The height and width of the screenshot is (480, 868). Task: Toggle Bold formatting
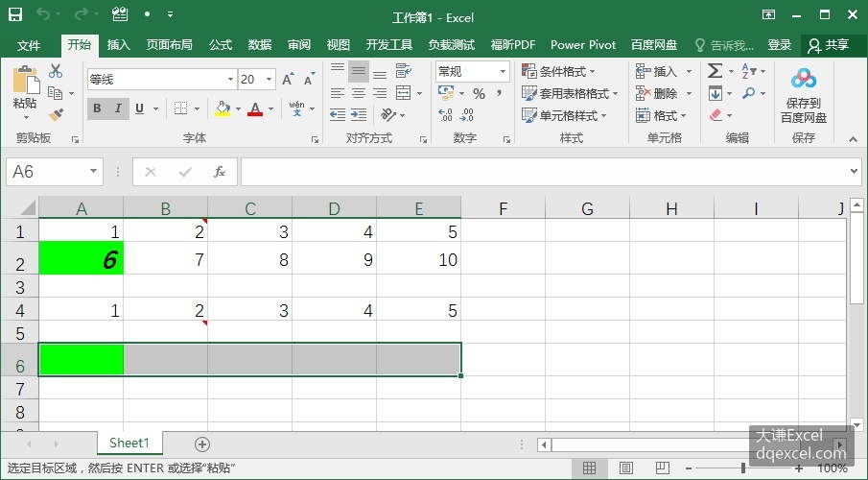pos(97,108)
